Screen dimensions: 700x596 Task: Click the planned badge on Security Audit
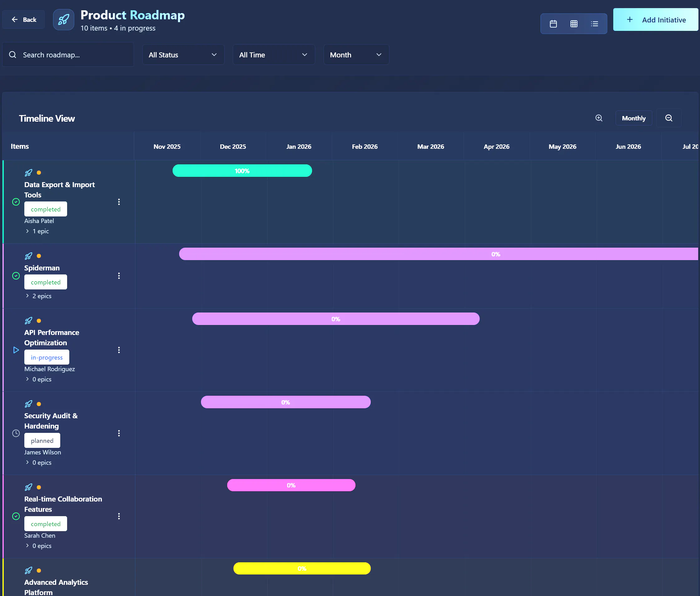[x=42, y=441]
